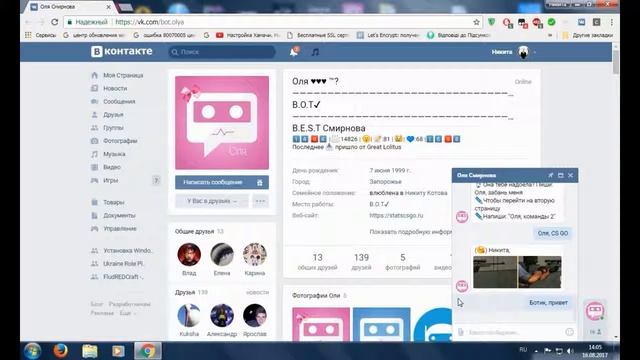Open friend Влад's avatar
Viewport: 640px width, 360px height.
pyautogui.click(x=189, y=254)
